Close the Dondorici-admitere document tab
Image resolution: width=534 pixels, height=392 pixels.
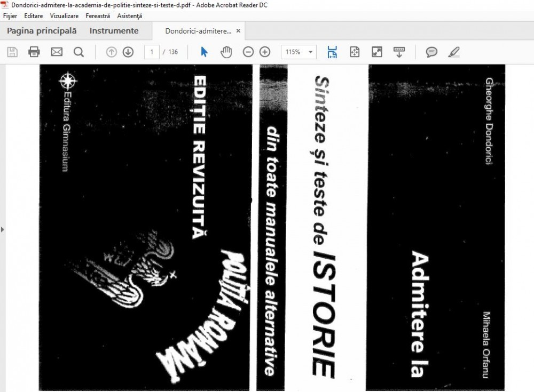(x=238, y=30)
